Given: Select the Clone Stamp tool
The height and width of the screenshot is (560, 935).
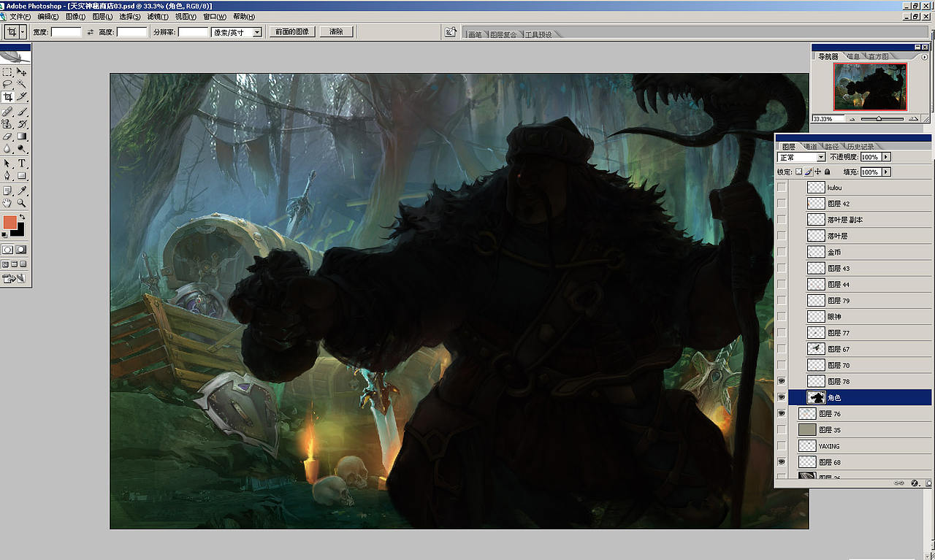Looking at the screenshot, I should (x=7, y=124).
